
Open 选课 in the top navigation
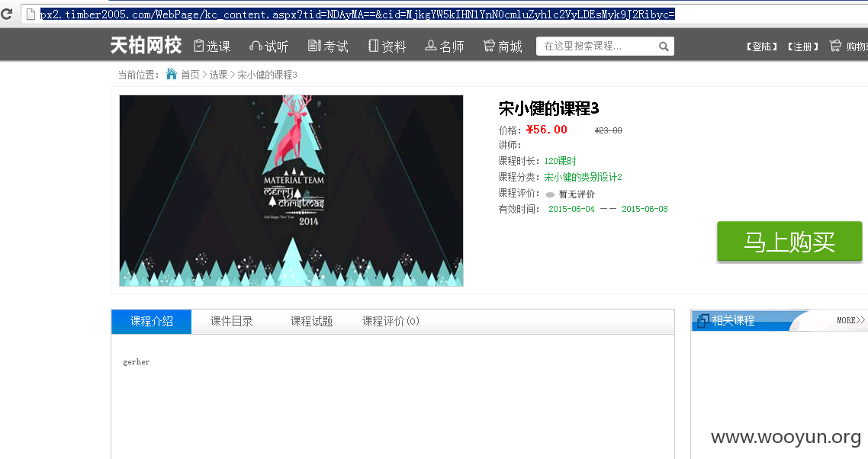tap(212, 46)
